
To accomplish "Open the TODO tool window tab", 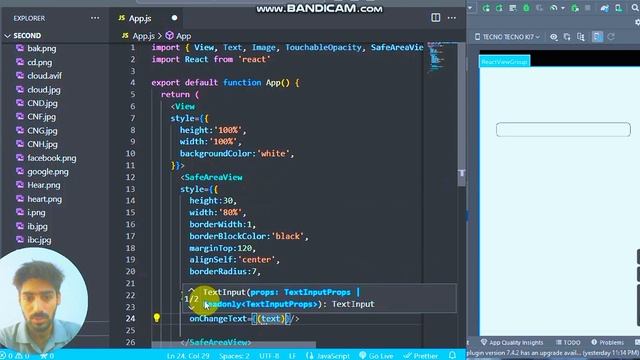I will [568, 342].
